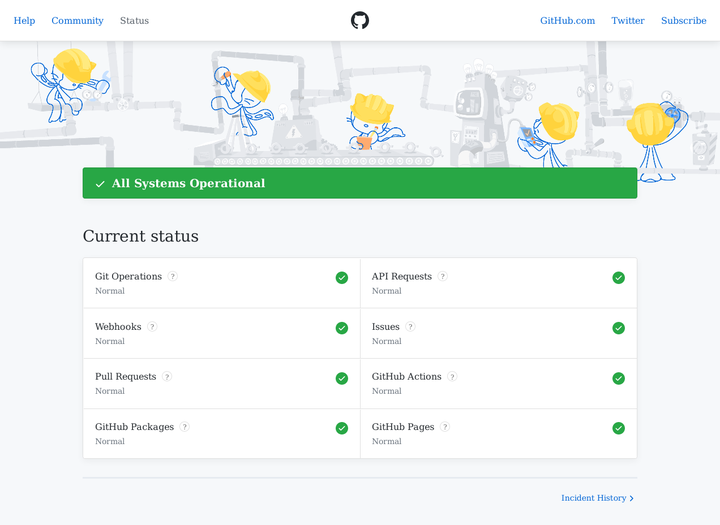Select the Status nav item
Image resolution: width=720 pixels, height=525 pixels.
pyautogui.click(x=134, y=21)
